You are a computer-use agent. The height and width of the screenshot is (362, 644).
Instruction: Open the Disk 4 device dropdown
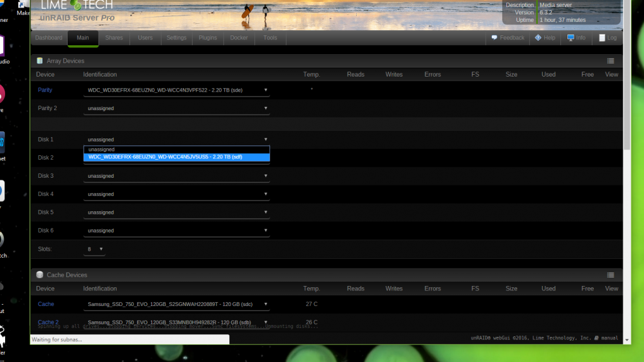click(x=176, y=194)
